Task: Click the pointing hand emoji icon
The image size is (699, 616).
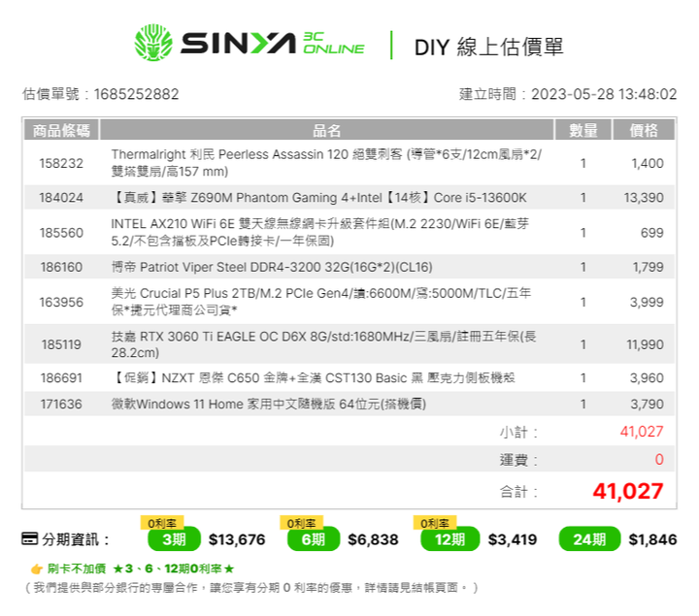Action: coord(37,568)
